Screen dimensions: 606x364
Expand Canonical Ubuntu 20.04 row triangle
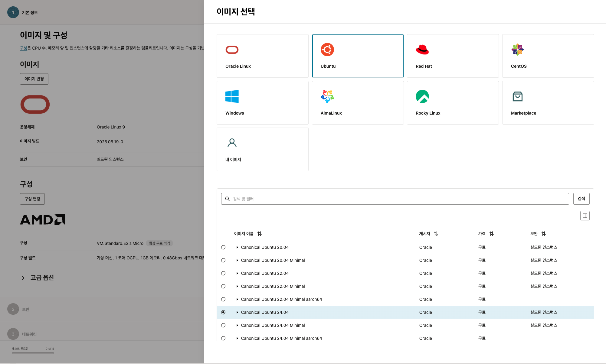coord(237,247)
